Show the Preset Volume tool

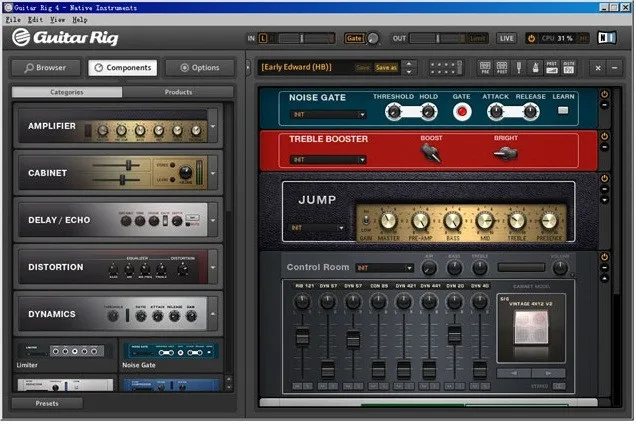coord(552,67)
